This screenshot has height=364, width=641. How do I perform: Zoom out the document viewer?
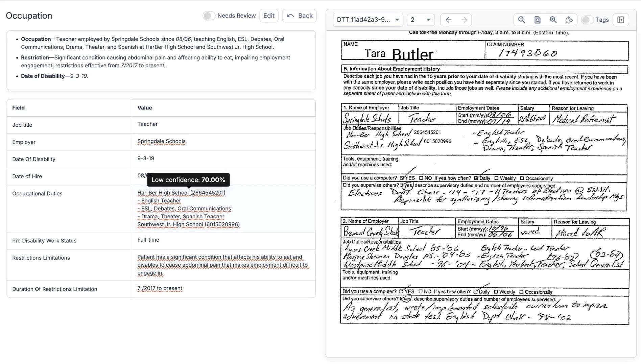[521, 20]
